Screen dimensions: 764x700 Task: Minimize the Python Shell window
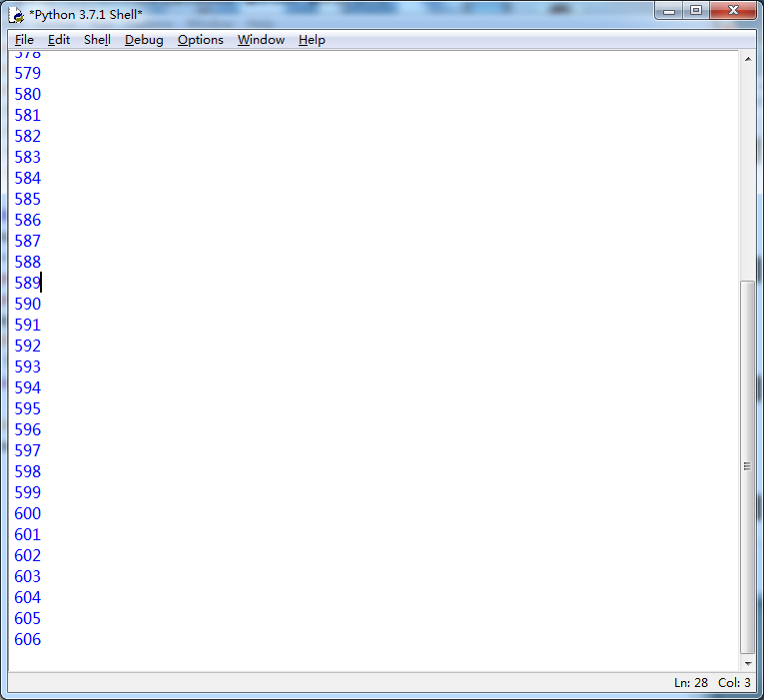pyautogui.click(x=669, y=11)
